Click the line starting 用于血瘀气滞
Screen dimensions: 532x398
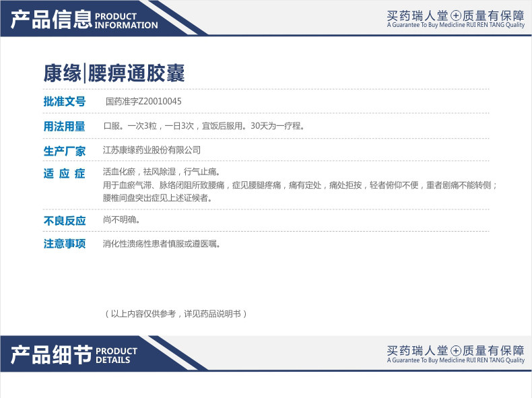[300, 185]
